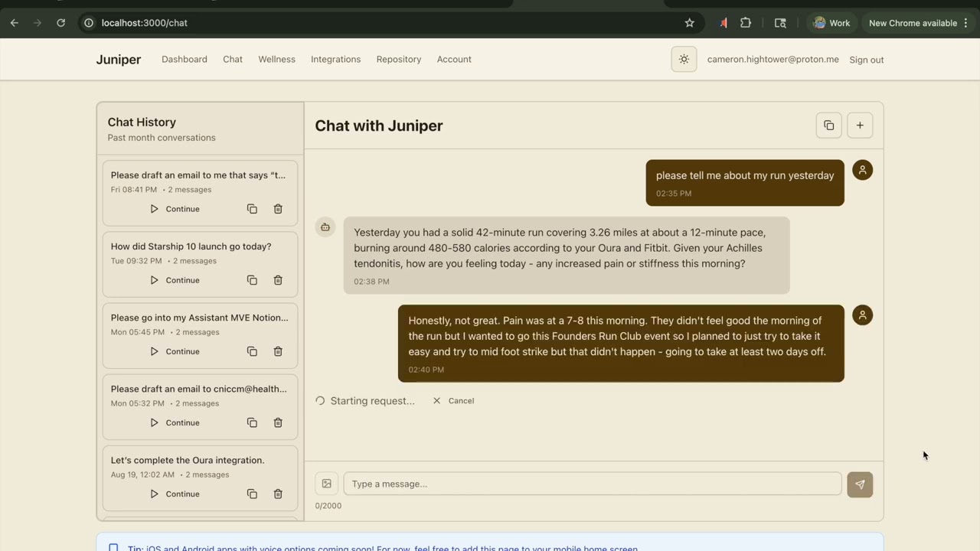Delete the Assistant MVE Notion conversation
The height and width of the screenshot is (551, 980).
coord(278,351)
